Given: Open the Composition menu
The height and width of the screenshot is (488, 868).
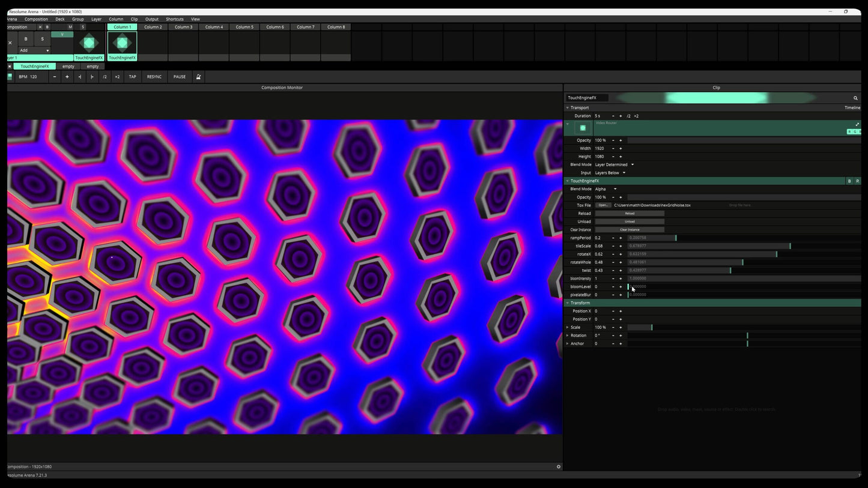Looking at the screenshot, I should [x=36, y=19].
